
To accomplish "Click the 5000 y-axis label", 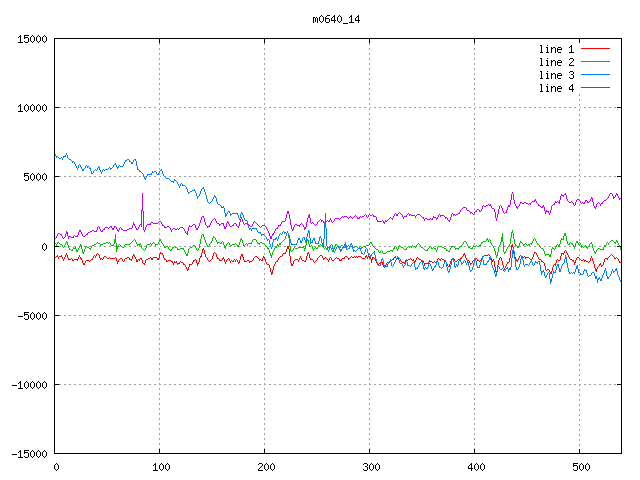I will click(x=34, y=177).
